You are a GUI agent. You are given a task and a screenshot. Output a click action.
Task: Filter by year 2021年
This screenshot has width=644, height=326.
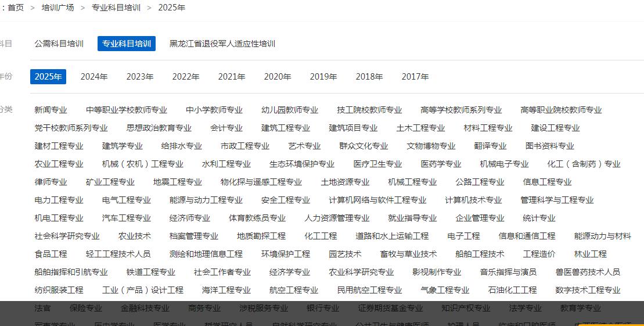click(x=232, y=77)
